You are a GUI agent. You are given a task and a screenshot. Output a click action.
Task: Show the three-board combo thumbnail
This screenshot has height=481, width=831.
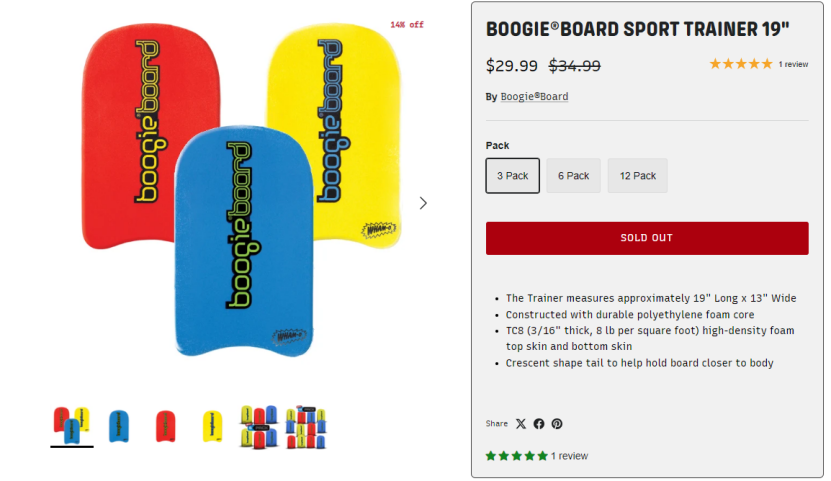coord(72,426)
